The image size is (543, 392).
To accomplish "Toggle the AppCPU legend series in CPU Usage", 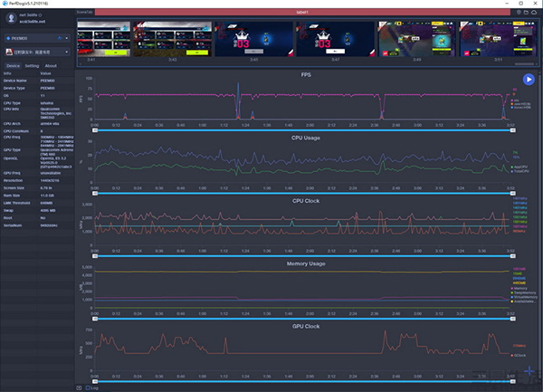I will [513, 167].
